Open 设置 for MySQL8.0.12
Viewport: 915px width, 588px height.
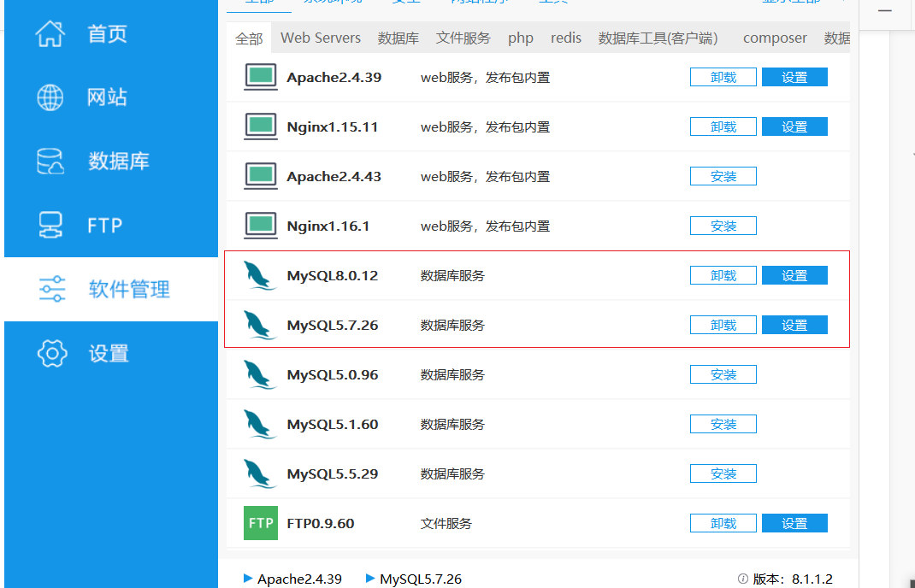point(794,275)
